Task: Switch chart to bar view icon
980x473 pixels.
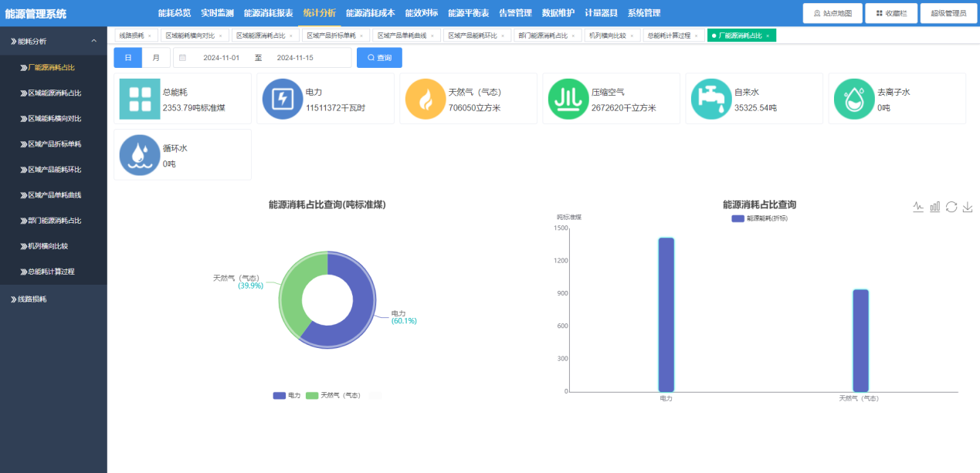Action: [x=934, y=207]
